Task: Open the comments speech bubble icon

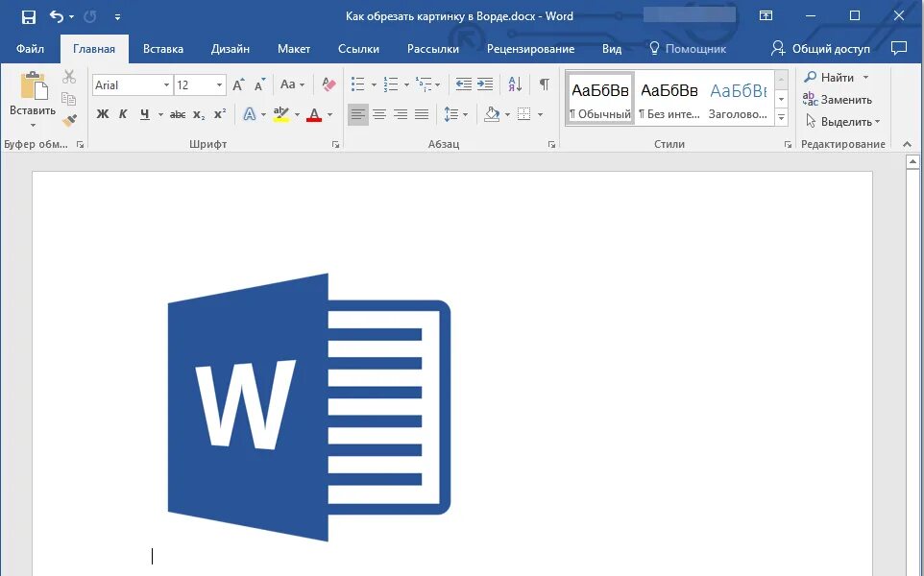Action: tap(899, 48)
